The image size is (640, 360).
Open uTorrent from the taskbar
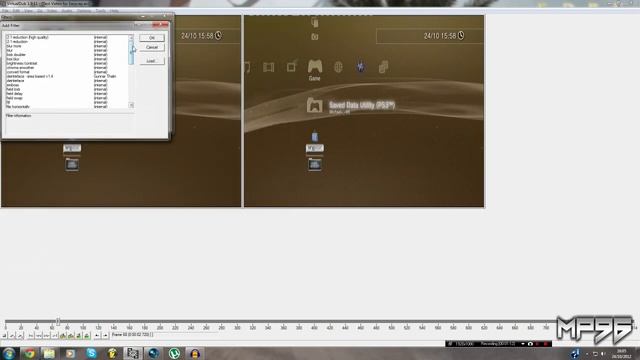click(174, 353)
